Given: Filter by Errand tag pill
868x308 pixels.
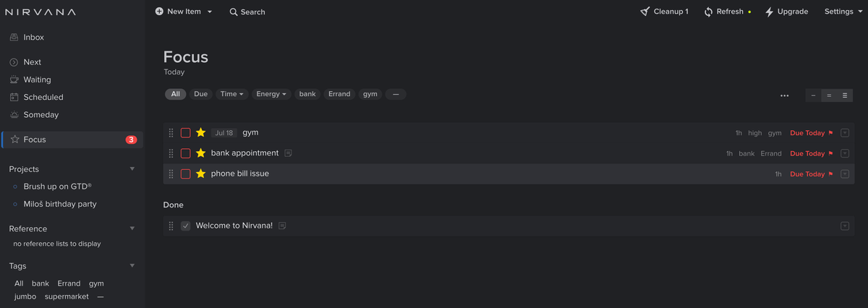Looking at the screenshot, I should pyautogui.click(x=339, y=94).
